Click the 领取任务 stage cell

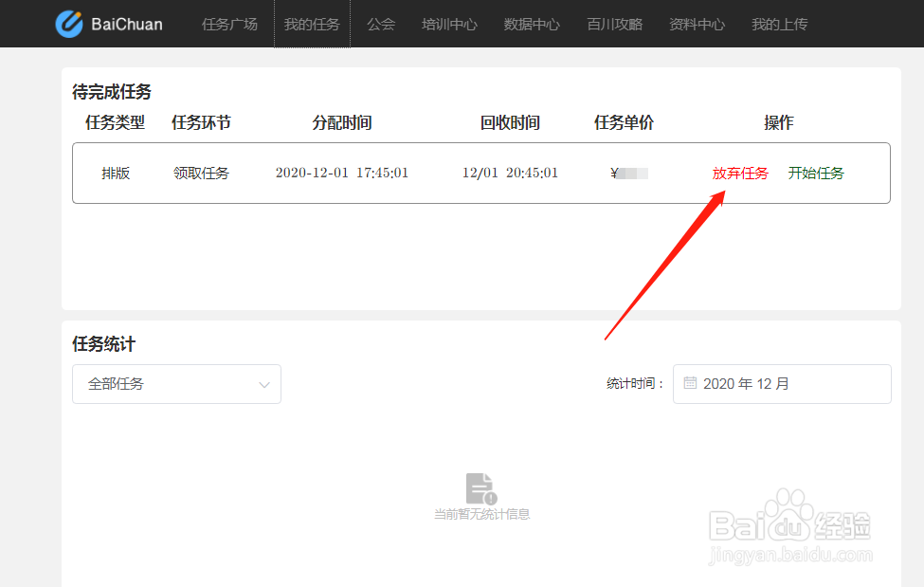201,173
